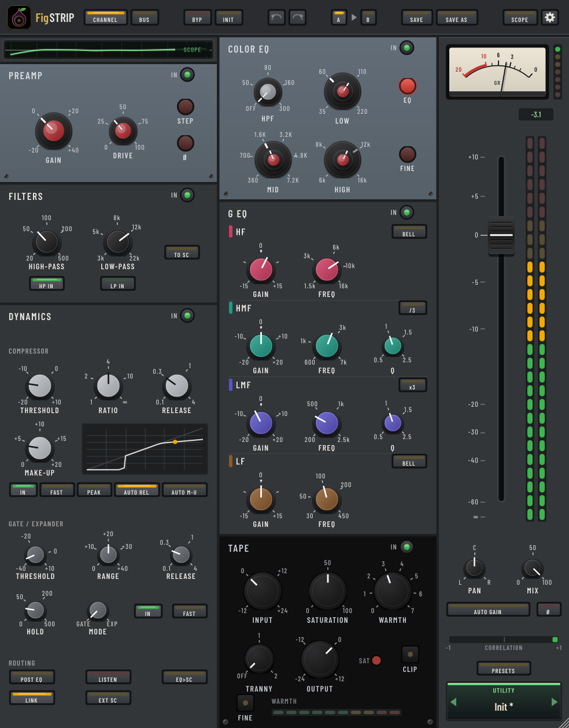This screenshot has height=728, width=569.
Task: Click the redo arrow button
Action: tap(298, 17)
